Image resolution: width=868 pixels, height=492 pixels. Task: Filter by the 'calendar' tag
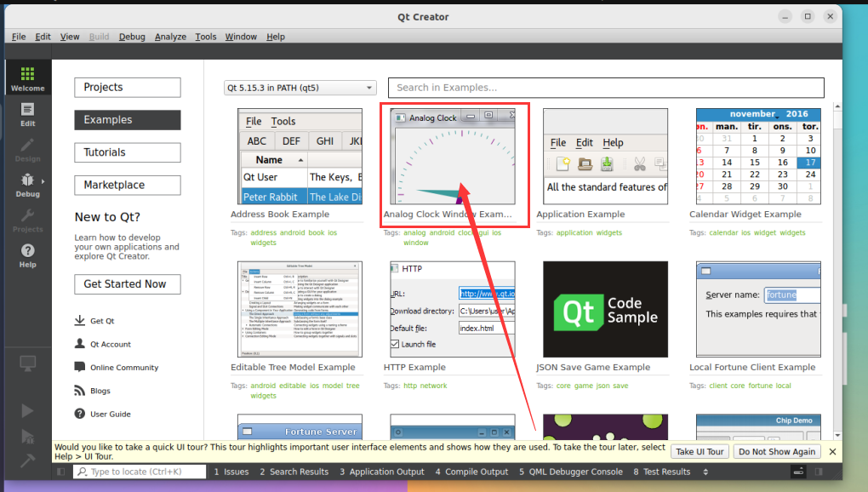723,233
